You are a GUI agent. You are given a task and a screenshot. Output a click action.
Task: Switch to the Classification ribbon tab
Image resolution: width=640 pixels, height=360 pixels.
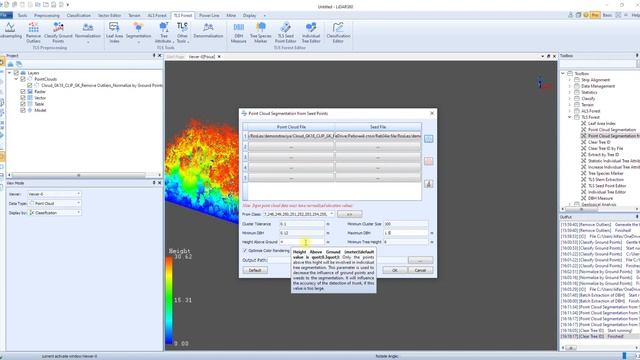pos(79,16)
